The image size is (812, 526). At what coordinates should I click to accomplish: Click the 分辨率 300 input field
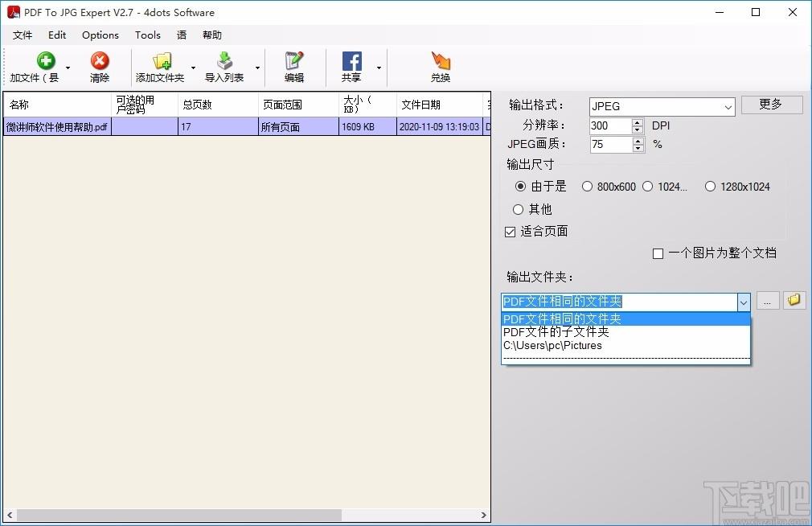click(x=610, y=126)
